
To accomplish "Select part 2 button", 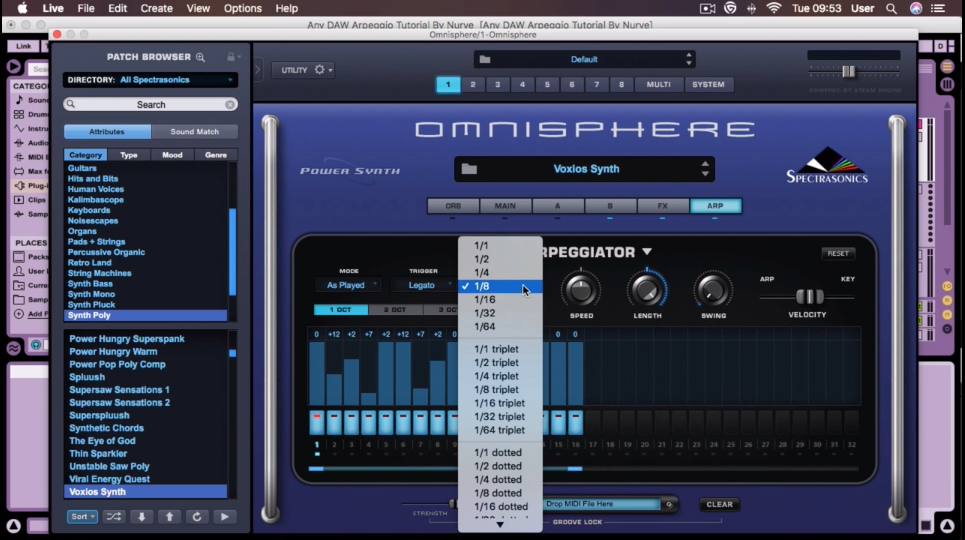I will 473,84.
